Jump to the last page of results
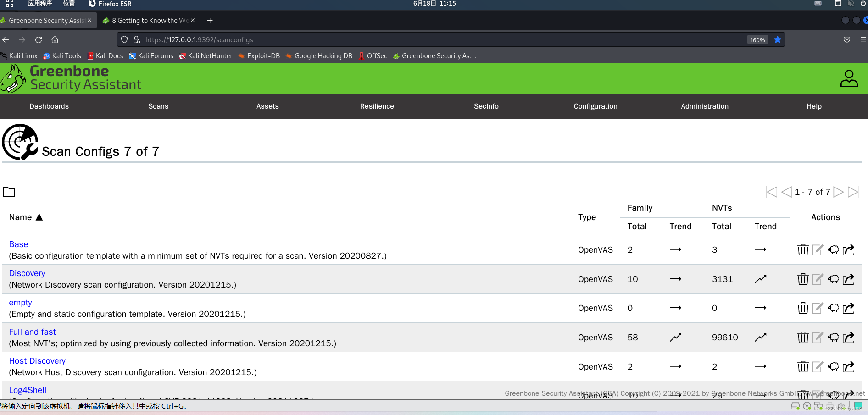Image resolution: width=868 pixels, height=415 pixels. click(853, 192)
